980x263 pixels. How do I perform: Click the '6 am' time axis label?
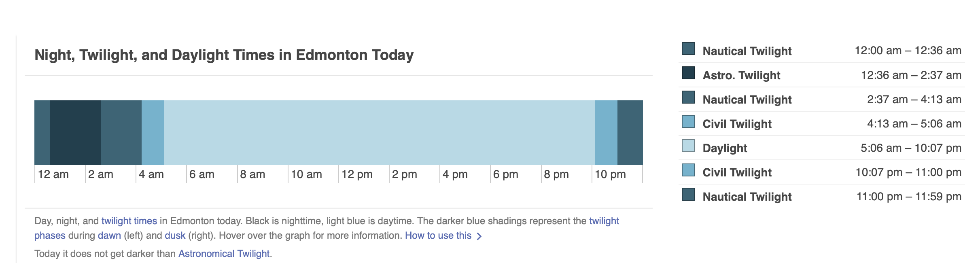[x=202, y=174]
